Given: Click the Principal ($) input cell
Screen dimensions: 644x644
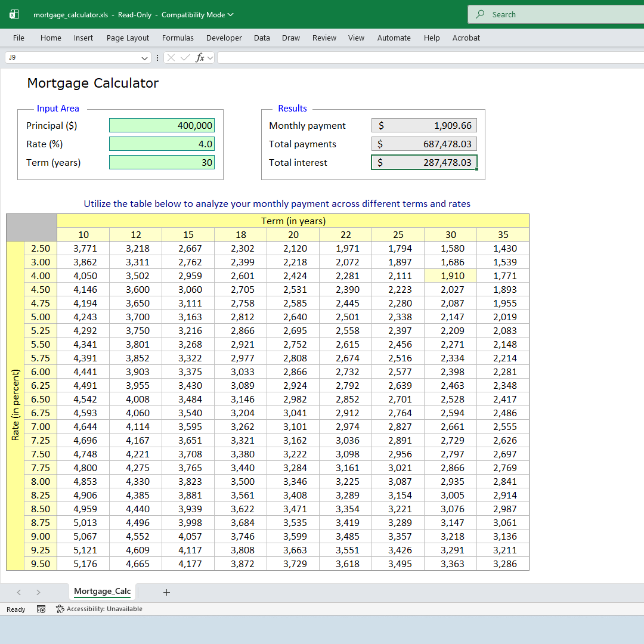Looking at the screenshot, I should pos(162,125).
